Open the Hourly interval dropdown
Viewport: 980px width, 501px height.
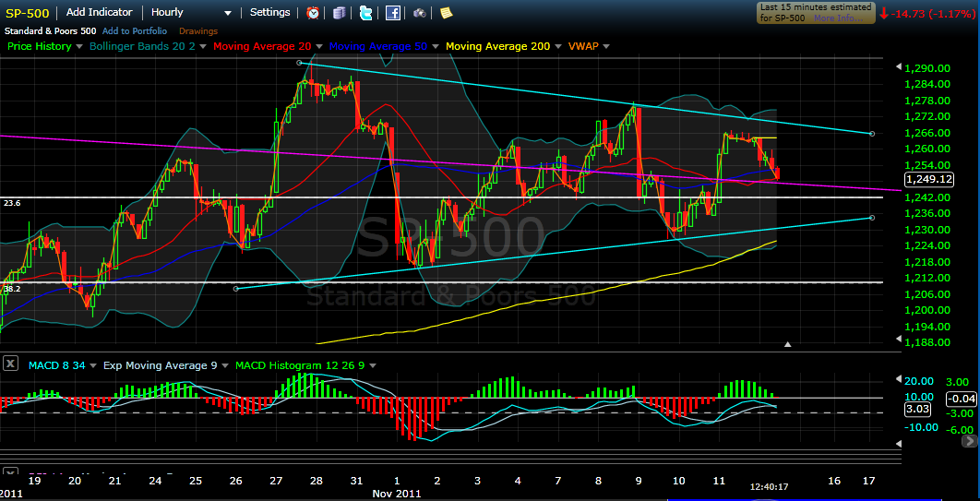(x=191, y=13)
